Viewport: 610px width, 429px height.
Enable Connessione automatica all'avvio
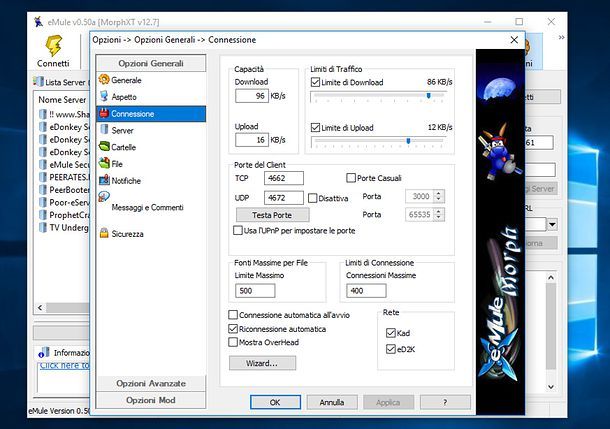(x=233, y=315)
